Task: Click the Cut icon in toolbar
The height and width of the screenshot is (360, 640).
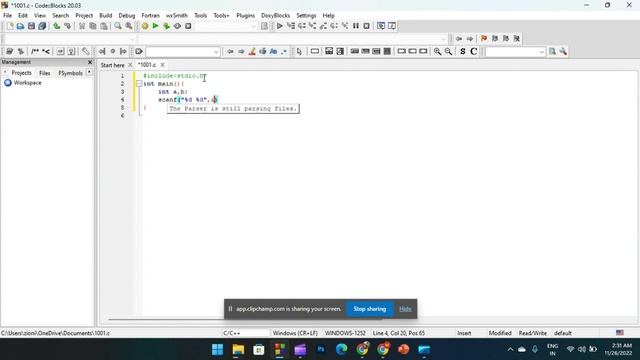Action: click(x=82, y=26)
